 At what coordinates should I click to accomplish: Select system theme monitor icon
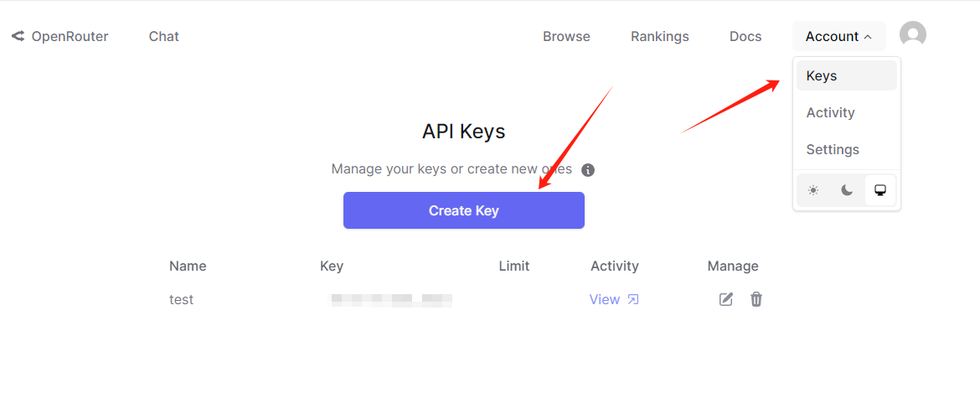(x=880, y=190)
